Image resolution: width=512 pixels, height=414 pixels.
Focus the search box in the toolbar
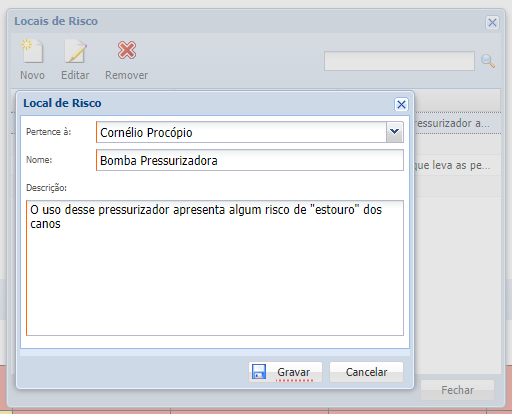click(399, 61)
